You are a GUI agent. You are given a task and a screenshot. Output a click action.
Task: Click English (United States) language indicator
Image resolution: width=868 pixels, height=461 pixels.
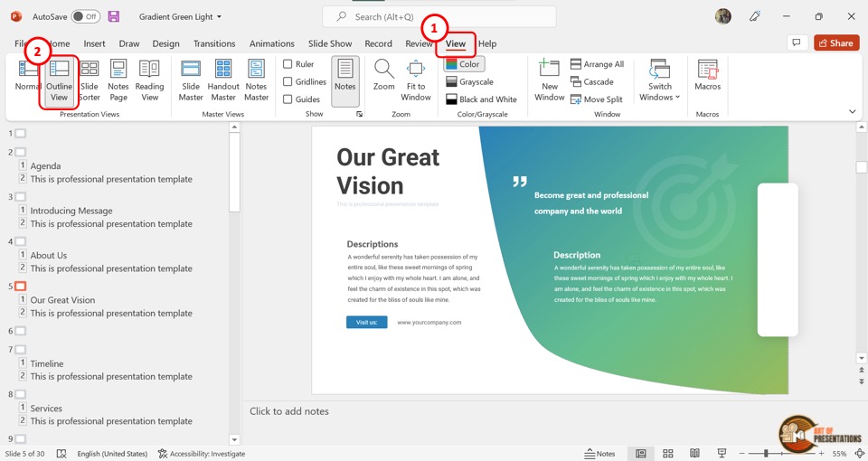point(112,454)
